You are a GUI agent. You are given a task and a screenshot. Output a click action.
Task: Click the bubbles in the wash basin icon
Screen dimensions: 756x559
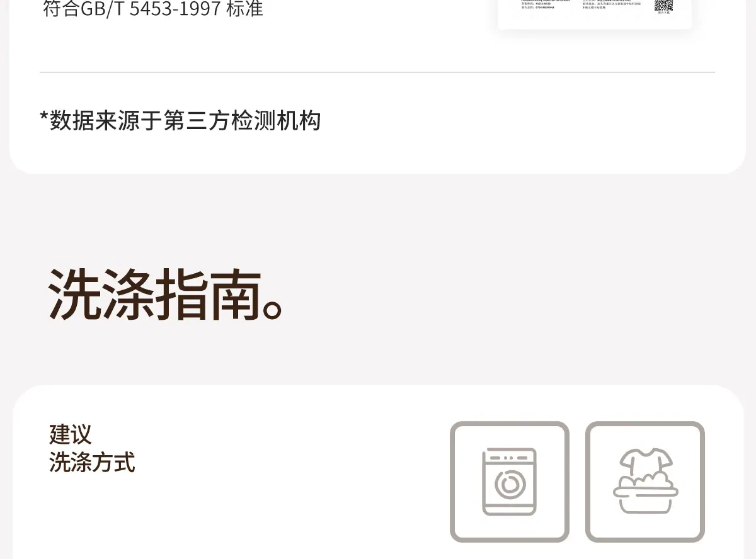pos(646,481)
